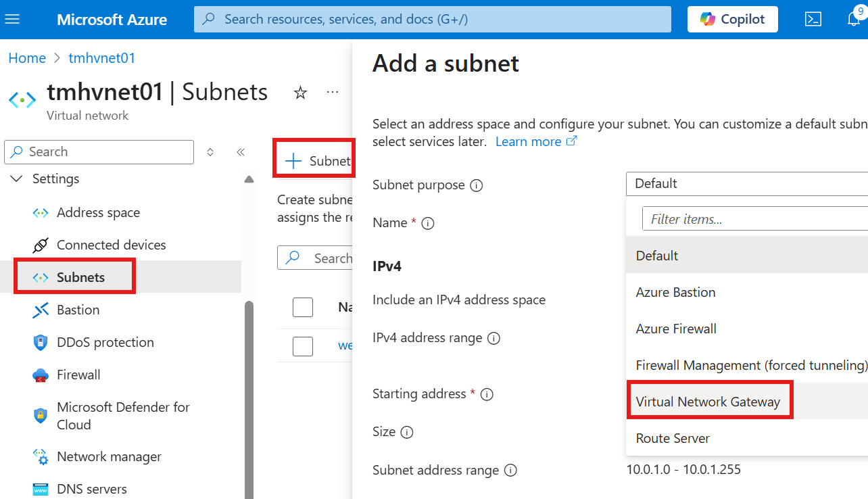
Task: Open DDoS protection
Action: [x=105, y=342]
